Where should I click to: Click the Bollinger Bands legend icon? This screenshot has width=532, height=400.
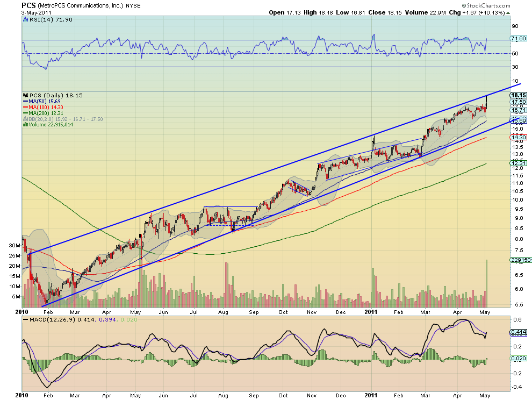25,119
